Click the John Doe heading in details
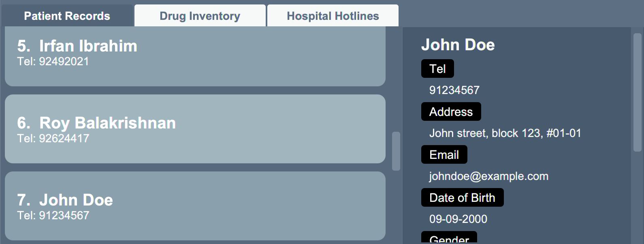Viewport: 644px width, 244px height. click(x=458, y=45)
